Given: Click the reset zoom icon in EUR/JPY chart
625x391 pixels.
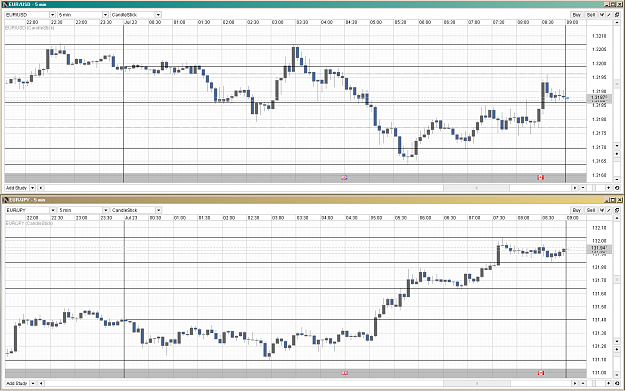Looking at the screenshot, I should (617, 383).
